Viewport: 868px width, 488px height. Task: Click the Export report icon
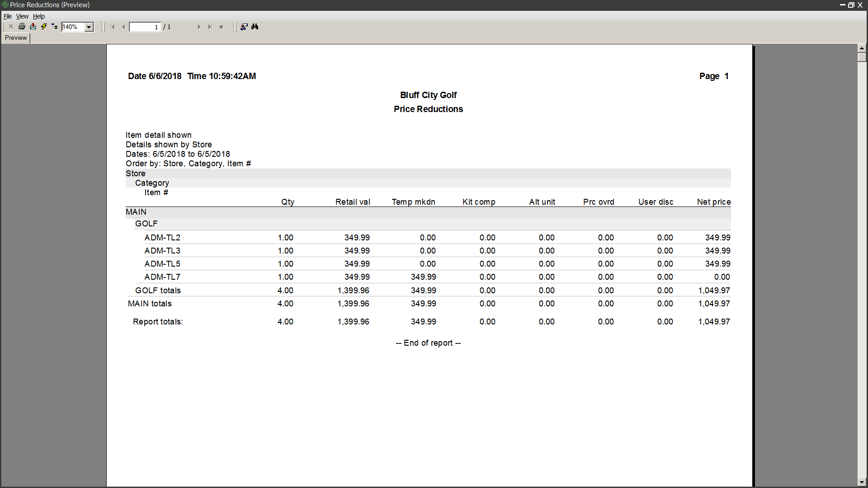(33, 27)
